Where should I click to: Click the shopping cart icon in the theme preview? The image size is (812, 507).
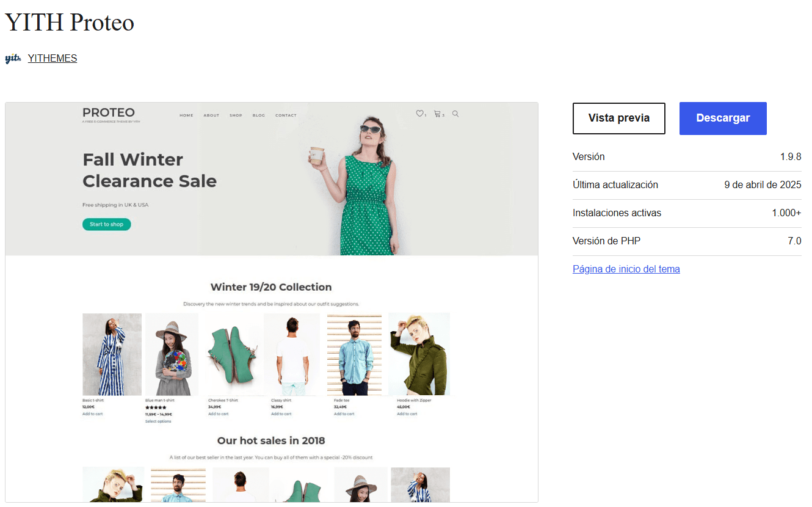pyautogui.click(x=437, y=114)
